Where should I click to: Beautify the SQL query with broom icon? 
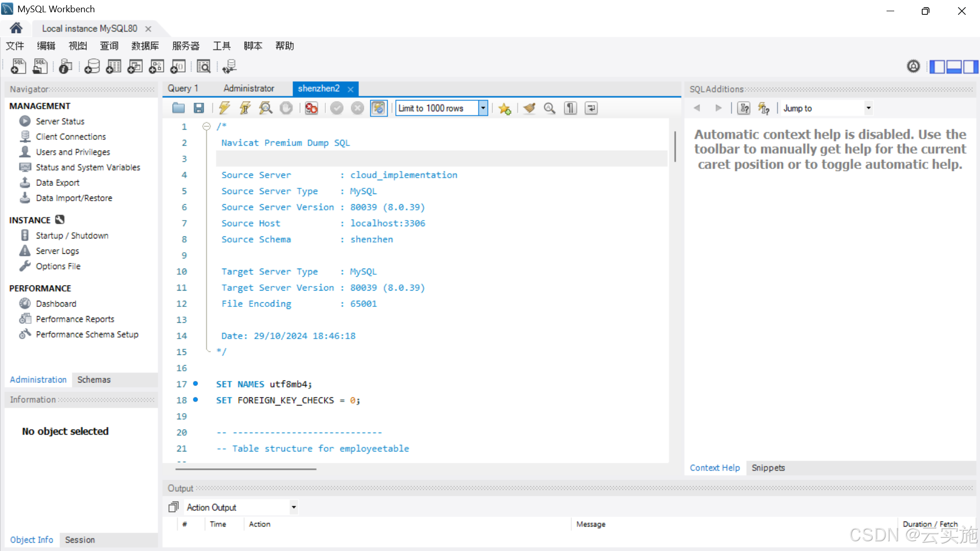pyautogui.click(x=530, y=108)
